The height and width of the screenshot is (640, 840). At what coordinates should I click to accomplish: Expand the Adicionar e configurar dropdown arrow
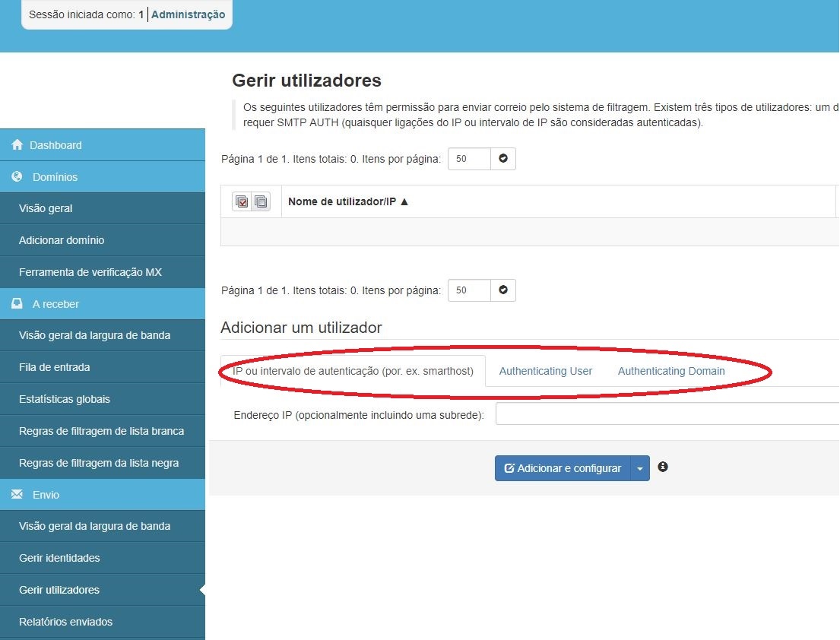(640, 468)
